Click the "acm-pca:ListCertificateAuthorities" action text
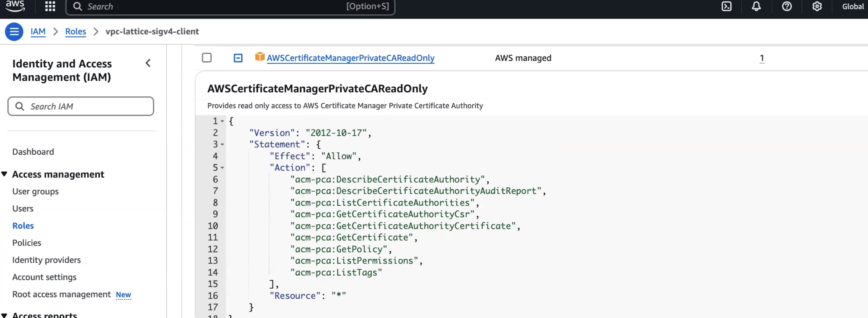868x318 pixels. (382, 203)
